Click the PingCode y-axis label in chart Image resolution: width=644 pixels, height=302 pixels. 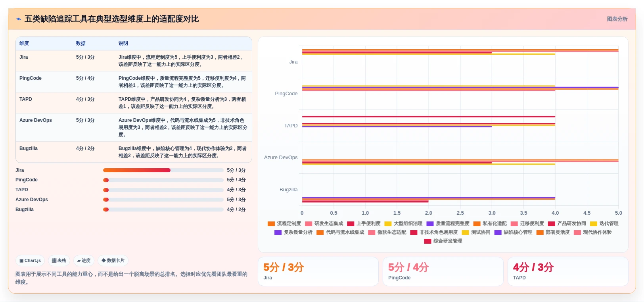(x=286, y=94)
